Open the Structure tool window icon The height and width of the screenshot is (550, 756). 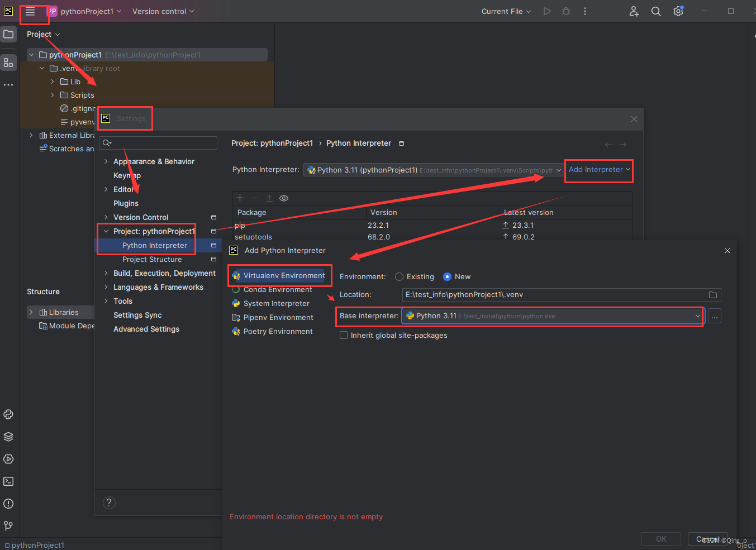pyautogui.click(x=8, y=63)
